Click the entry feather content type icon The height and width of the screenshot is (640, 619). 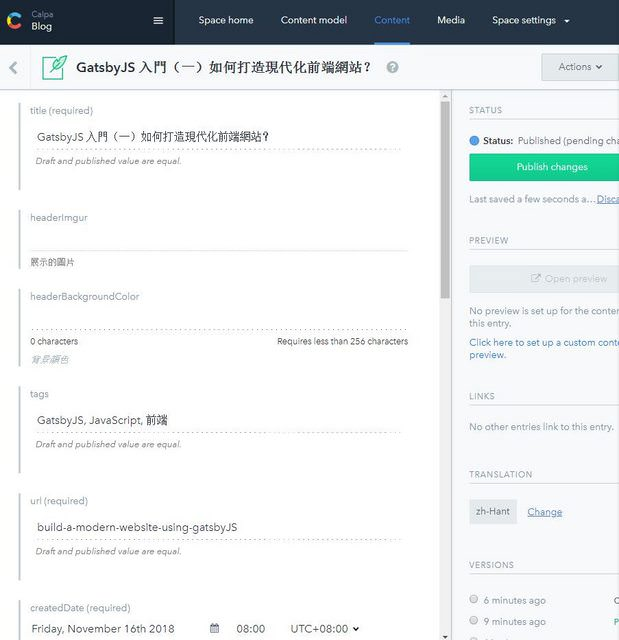click(54, 67)
